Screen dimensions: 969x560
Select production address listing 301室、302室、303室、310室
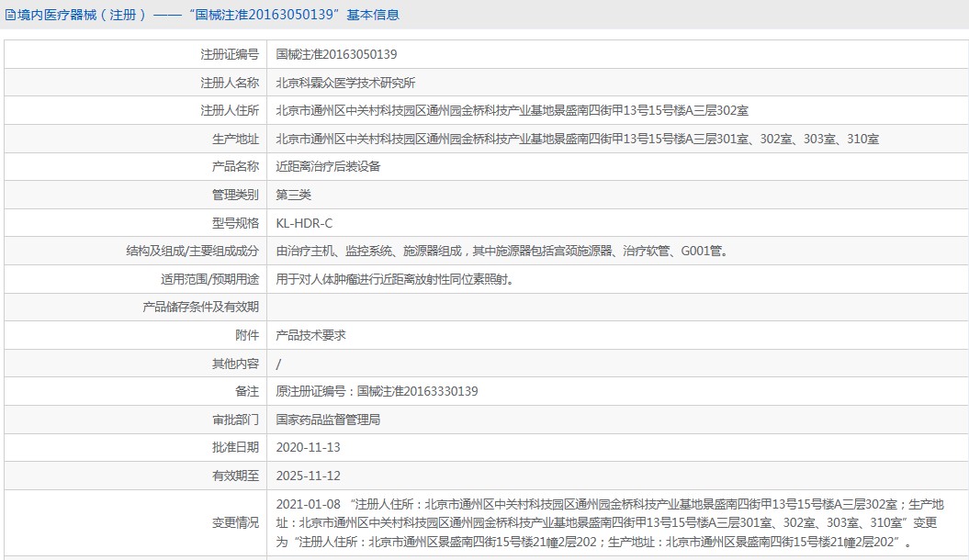[x=577, y=139]
